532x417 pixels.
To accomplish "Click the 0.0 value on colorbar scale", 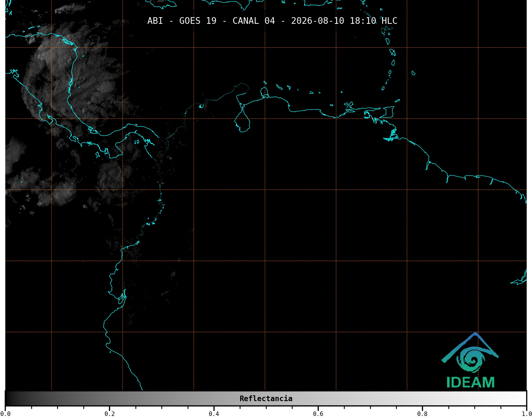I will (5, 414).
